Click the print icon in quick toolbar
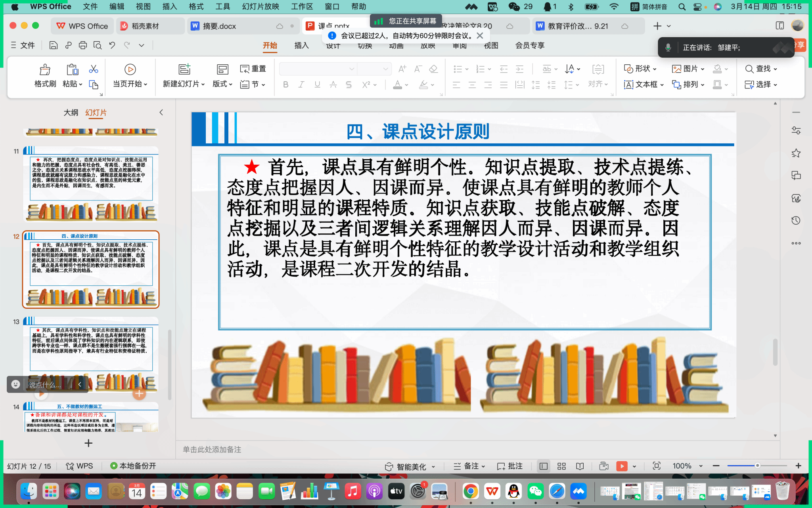The height and width of the screenshot is (508, 812). (x=82, y=45)
